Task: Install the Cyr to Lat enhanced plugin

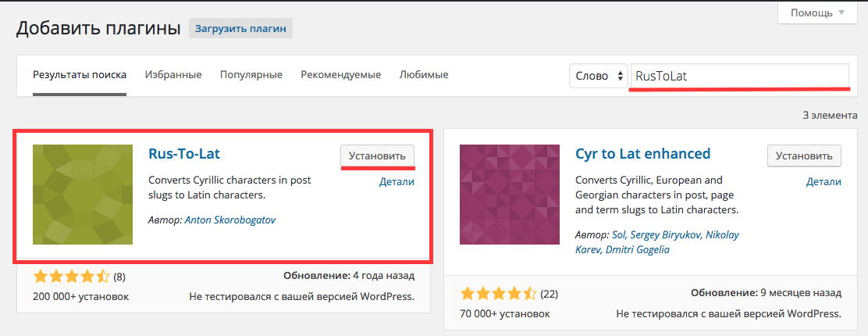Action: tap(804, 155)
